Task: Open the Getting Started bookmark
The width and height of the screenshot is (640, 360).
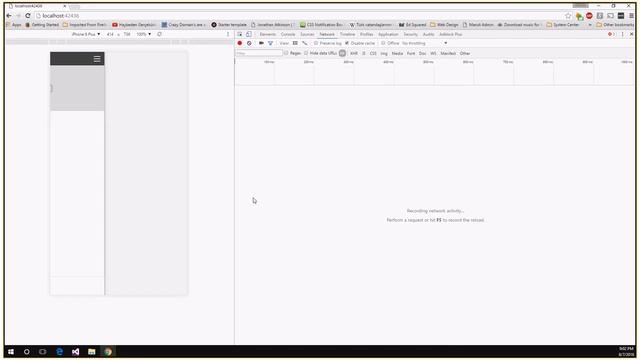Action: pos(42,25)
